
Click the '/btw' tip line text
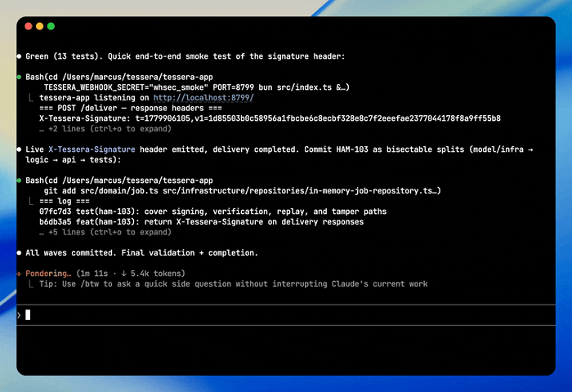234,283
